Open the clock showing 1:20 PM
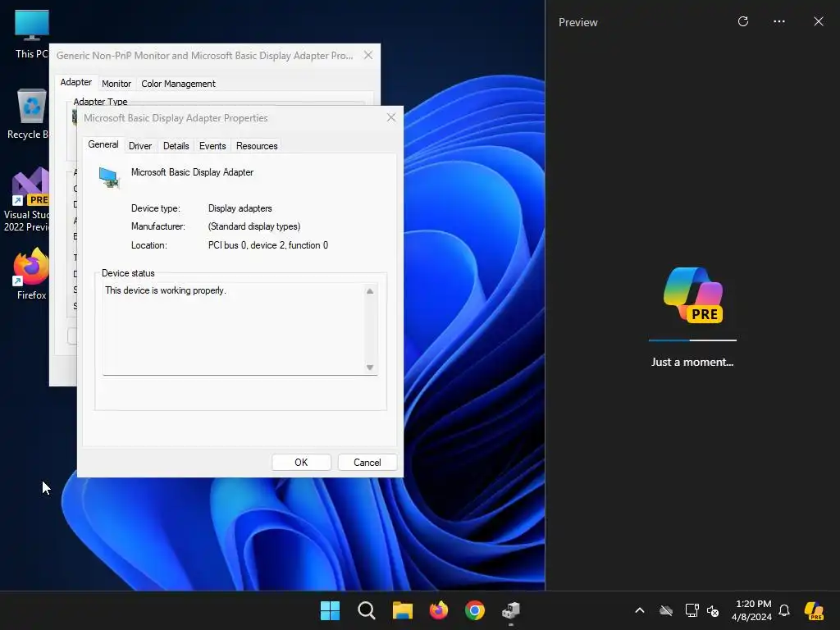Viewport: 840px width, 630px height. (752, 610)
